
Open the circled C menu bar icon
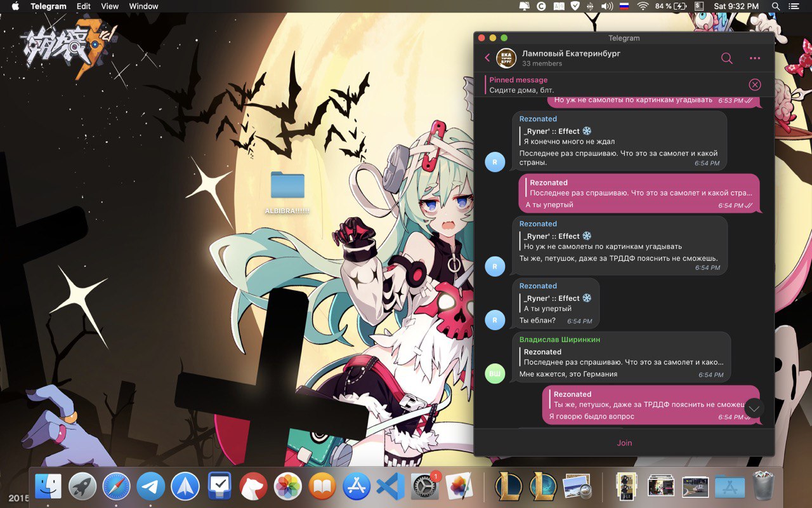coord(541,6)
